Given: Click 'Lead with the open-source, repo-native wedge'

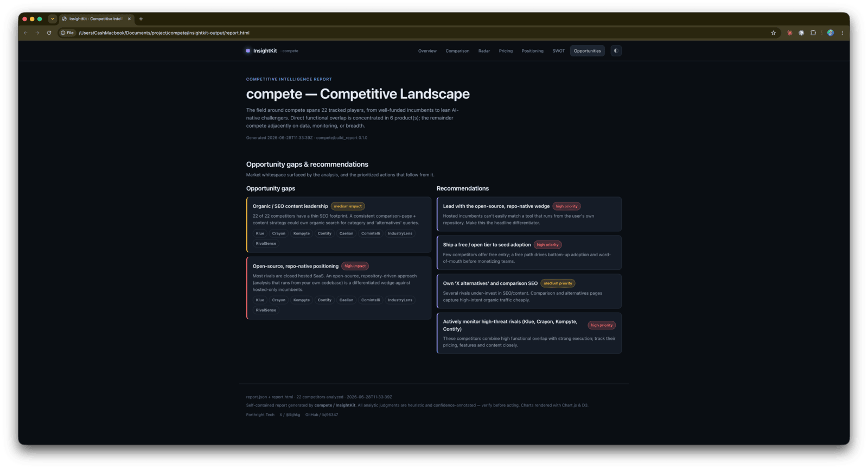Looking at the screenshot, I should [x=496, y=206].
